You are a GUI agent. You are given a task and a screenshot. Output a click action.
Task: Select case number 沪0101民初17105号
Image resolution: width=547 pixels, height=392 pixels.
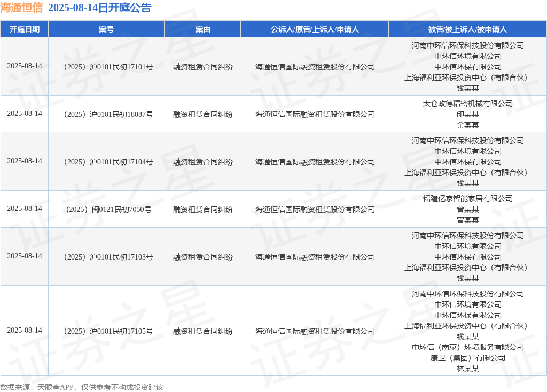(x=108, y=331)
